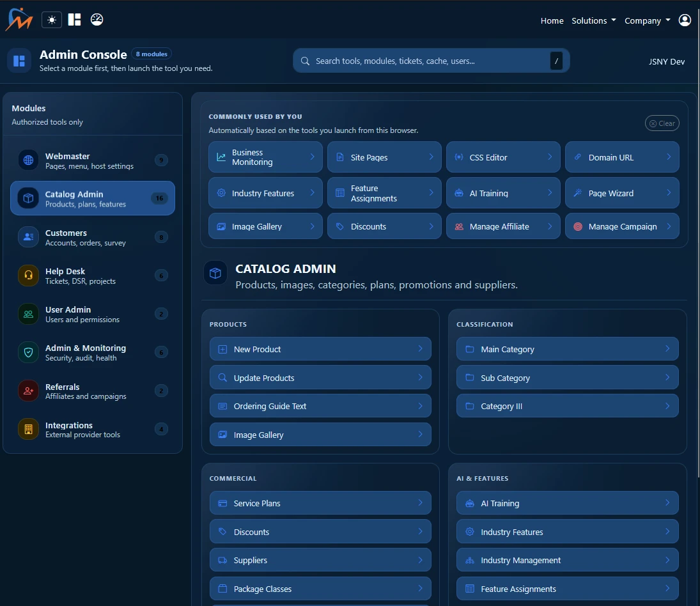The height and width of the screenshot is (606, 700).
Task: Select the User Admin module
Action: pos(93,314)
